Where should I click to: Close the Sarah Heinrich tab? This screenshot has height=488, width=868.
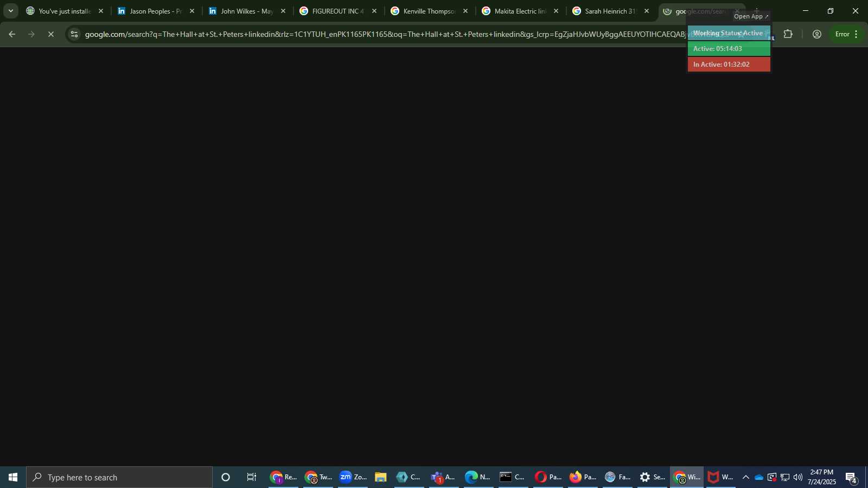point(646,11)
